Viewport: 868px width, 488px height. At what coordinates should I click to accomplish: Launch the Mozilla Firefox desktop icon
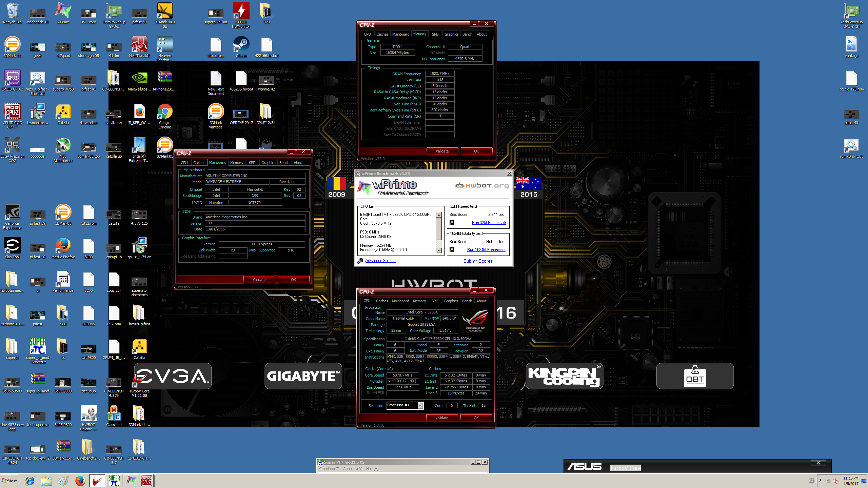[x=63, y=248]
